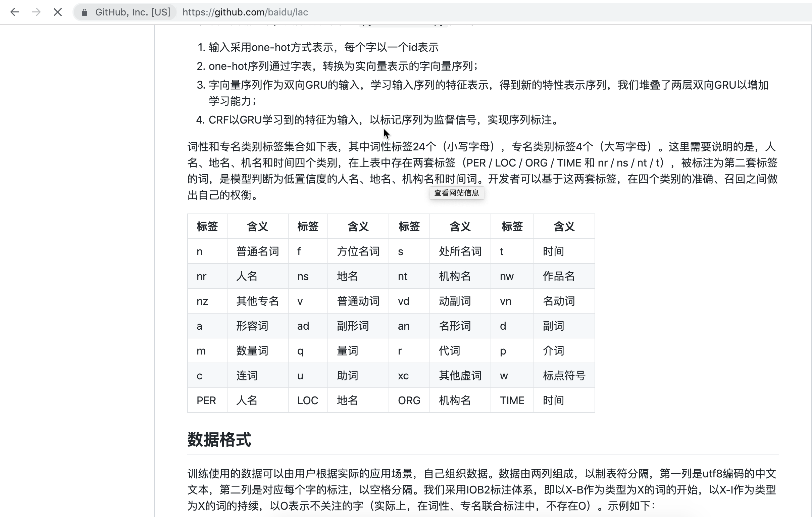
Task: Select the PER tag cell in table
Action: click(206, 400)
